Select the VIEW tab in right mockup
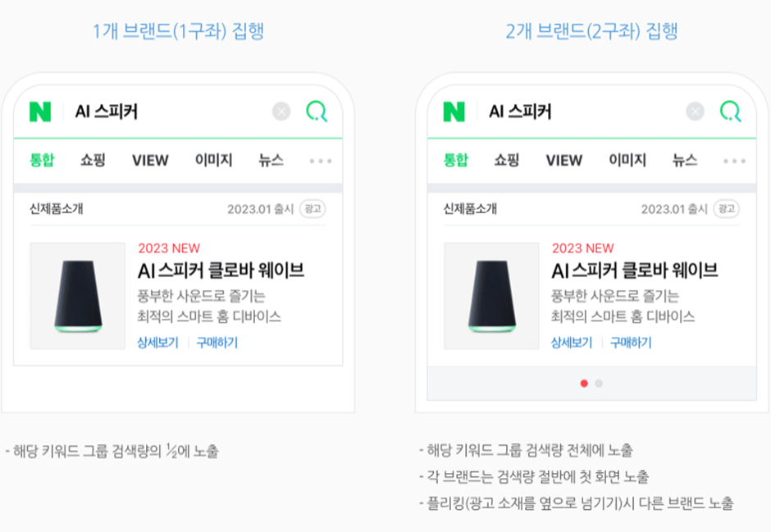Screen dimensions: 771x532 [x=564, y=160]
